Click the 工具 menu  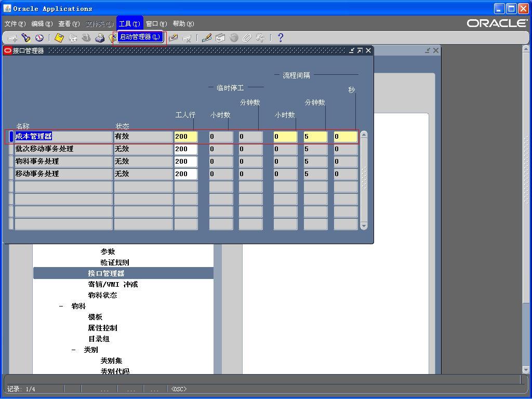coord(129,24)
